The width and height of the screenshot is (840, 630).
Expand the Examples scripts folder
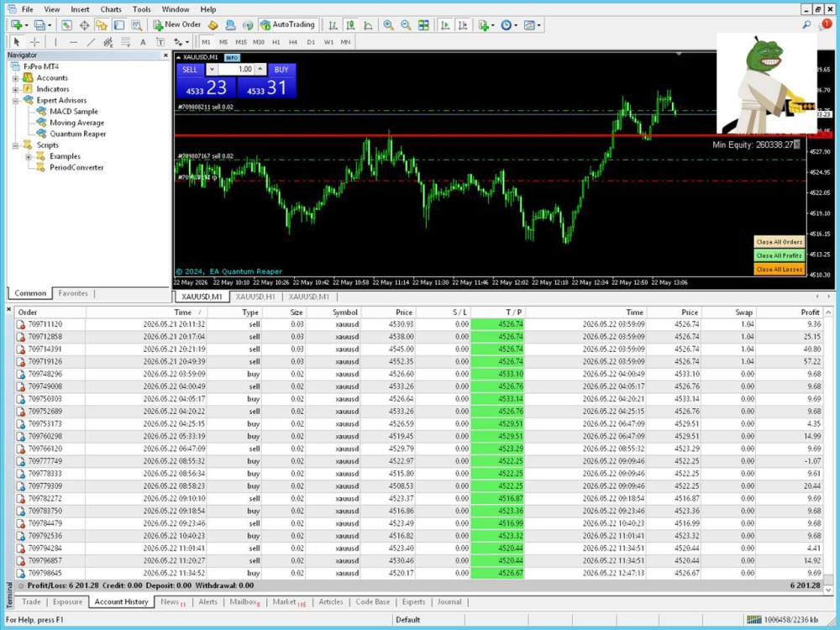click(x=29, y=156)
